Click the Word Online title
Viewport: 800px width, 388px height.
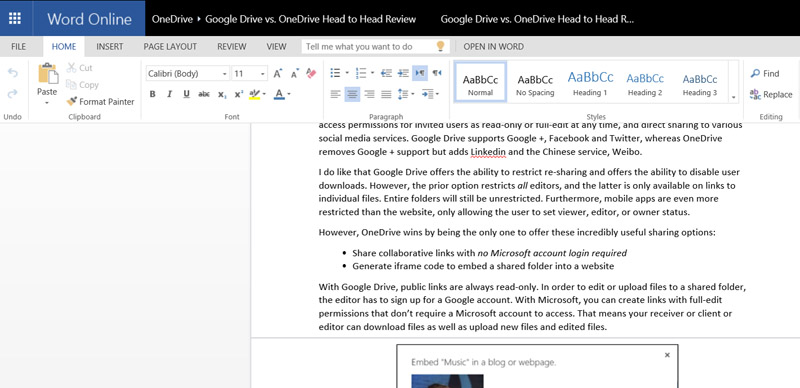(89, 19)
